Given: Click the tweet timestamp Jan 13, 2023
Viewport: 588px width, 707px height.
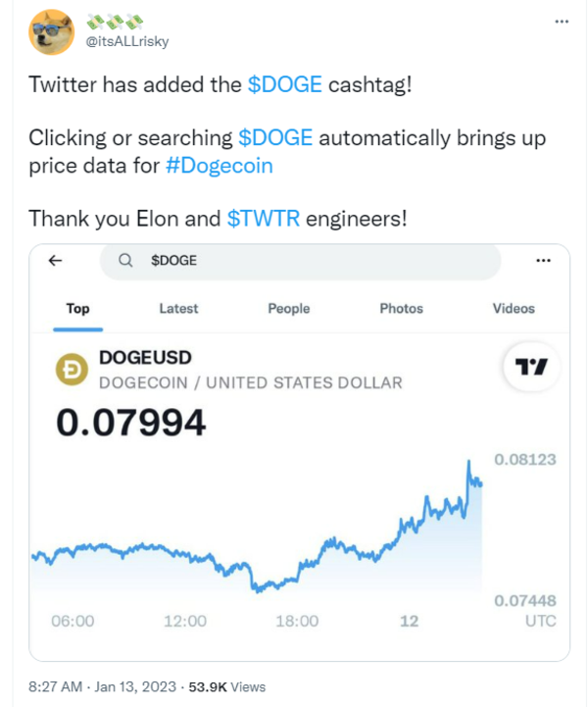Looking at the screenshot, I should (135, 686).
